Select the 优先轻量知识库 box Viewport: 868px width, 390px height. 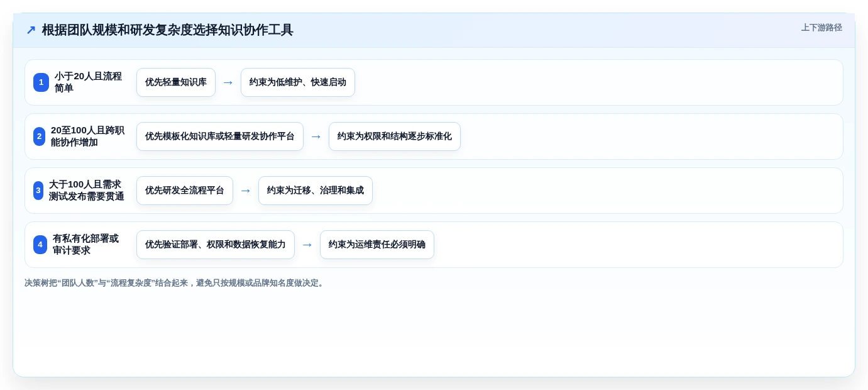(x=176, y=82)
